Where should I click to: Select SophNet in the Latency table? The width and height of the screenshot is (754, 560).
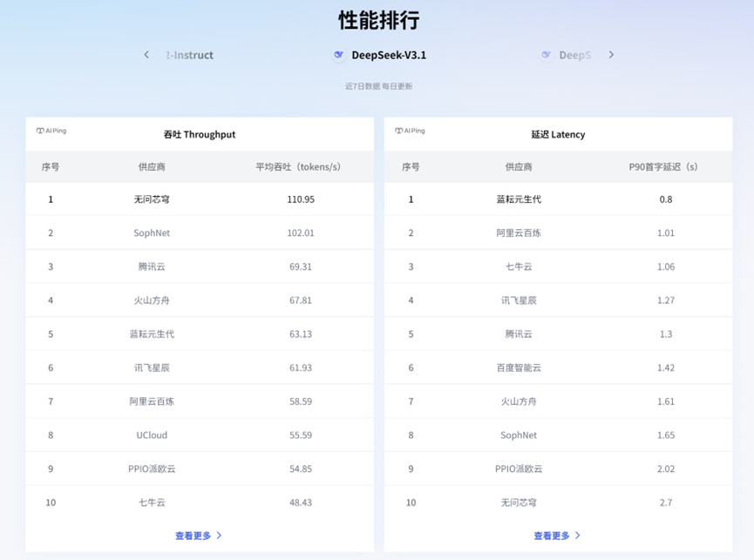(519, 435)
